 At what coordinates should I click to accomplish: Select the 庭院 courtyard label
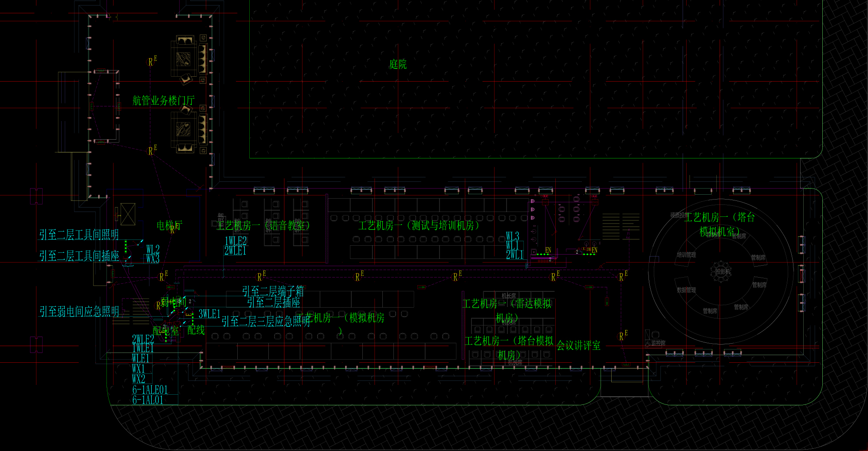(x=397, y=64)
